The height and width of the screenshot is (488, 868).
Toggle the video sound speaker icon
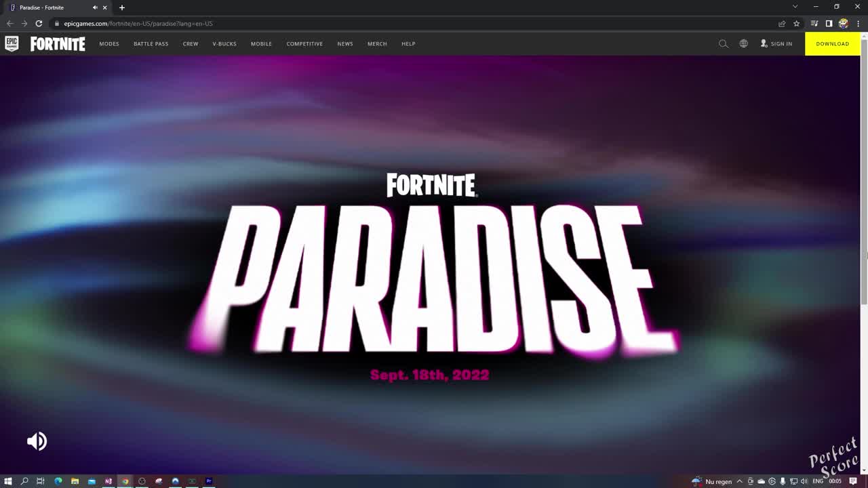37,441
